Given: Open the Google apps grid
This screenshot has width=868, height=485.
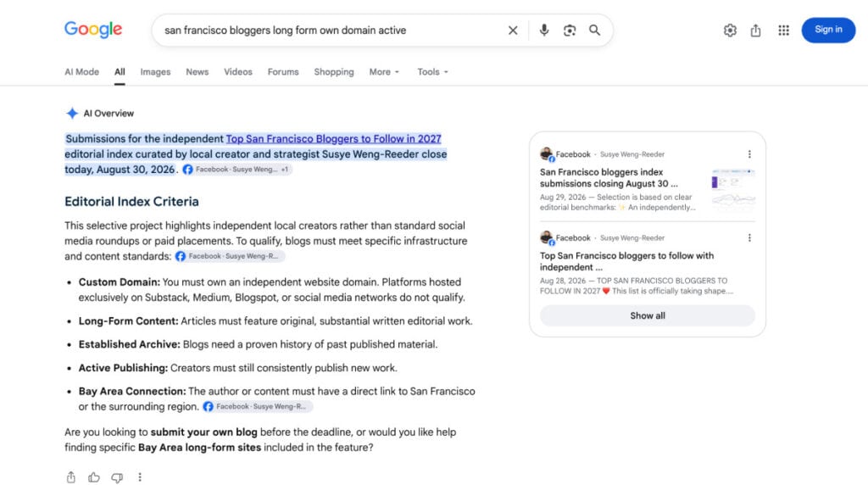Looking at the screenshot, I should 783,31.
